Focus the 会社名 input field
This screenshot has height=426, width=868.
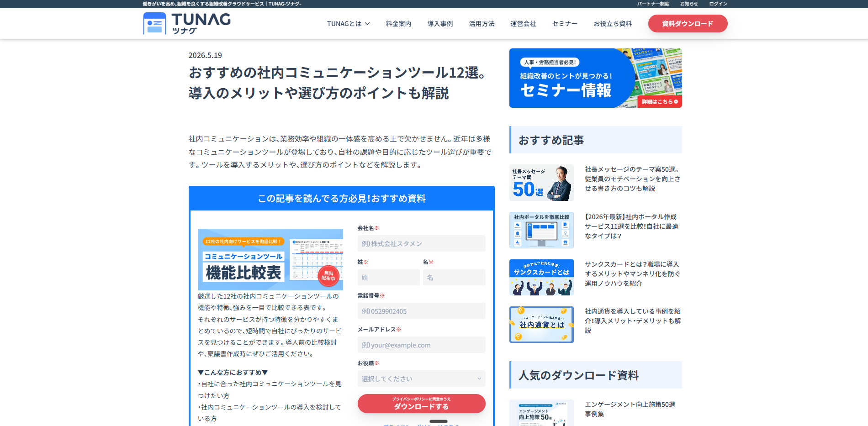[x=421, y=243]
